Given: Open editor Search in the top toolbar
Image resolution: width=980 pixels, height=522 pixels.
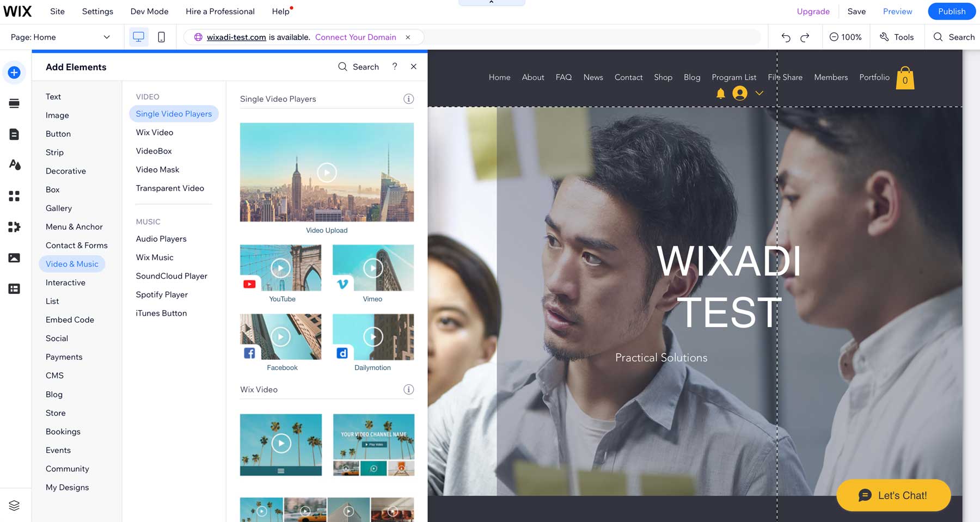Looking at the screenshot, I should click(954, 36).
